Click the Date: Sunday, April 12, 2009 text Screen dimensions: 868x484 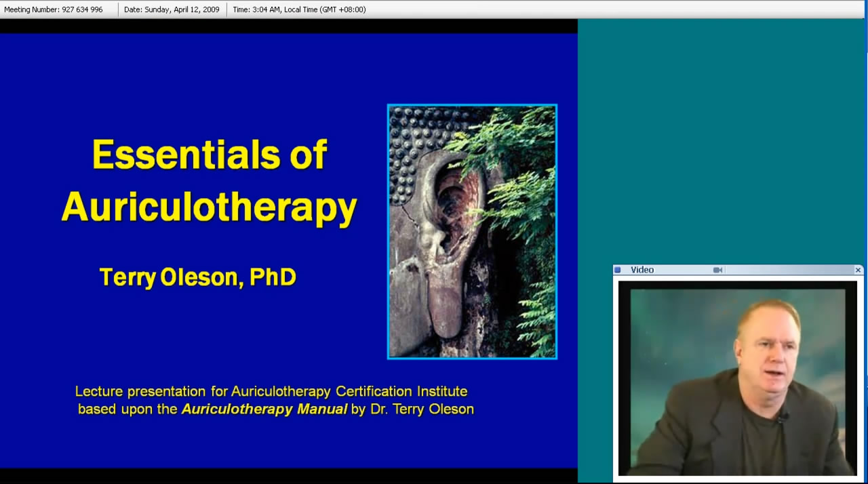click(172, 9)
